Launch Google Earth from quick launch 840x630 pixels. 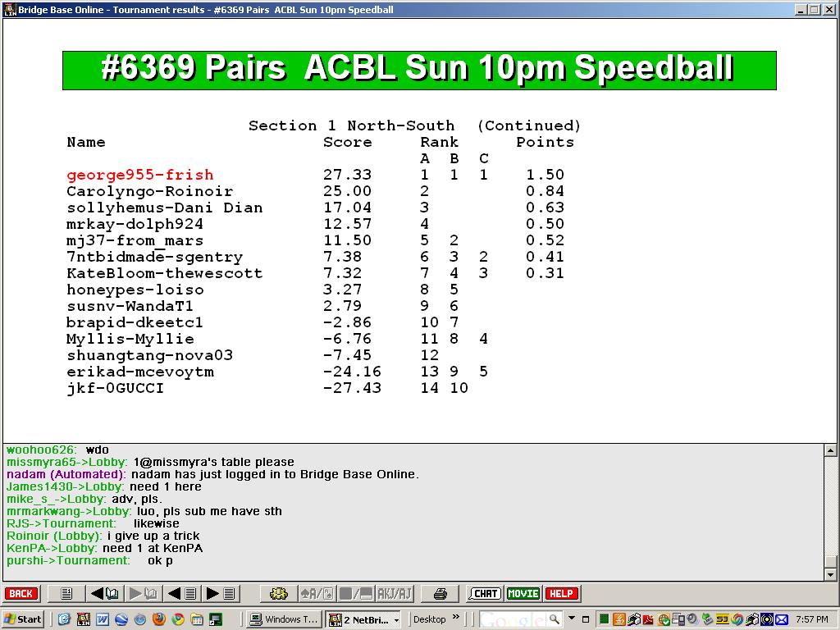coord(121,619)
